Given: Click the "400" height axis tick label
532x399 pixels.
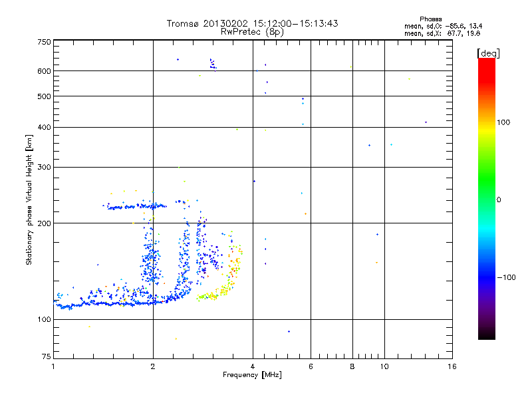Looking at the screenshot, I should (44, 127).
